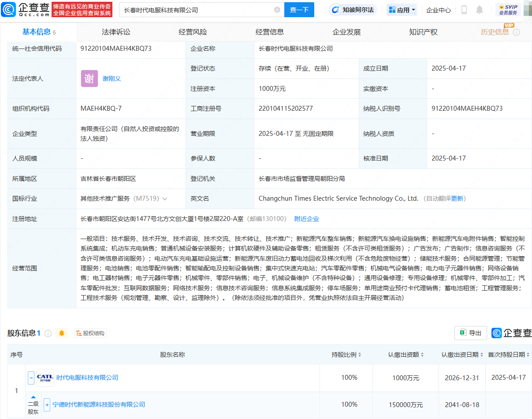Click the orange bell icon beside 股东信息
Image resolution: width=532 pixels, height=419 pixels.
tap(62, 333)
